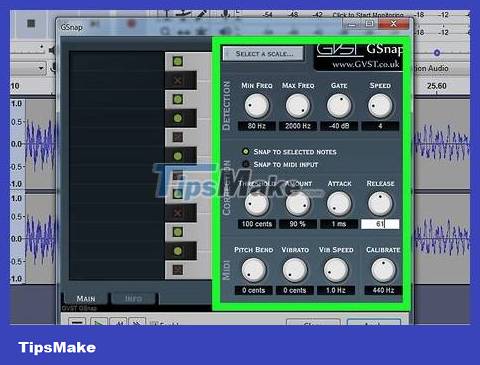
Task: Turn the Threshold knob in Correction
Action: click(x=257, y=204)
